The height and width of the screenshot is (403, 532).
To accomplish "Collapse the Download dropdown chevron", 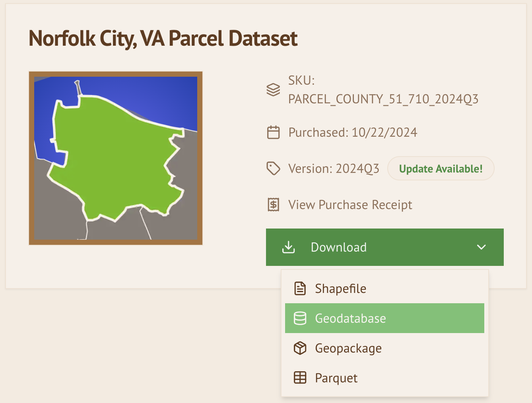I will 481,247.
